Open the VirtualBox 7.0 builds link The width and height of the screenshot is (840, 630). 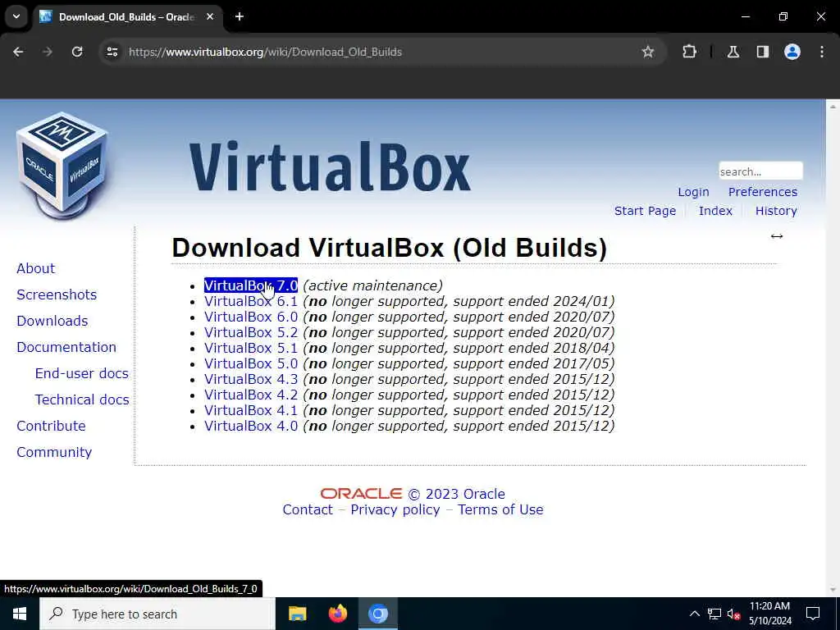tap(251, 285)
